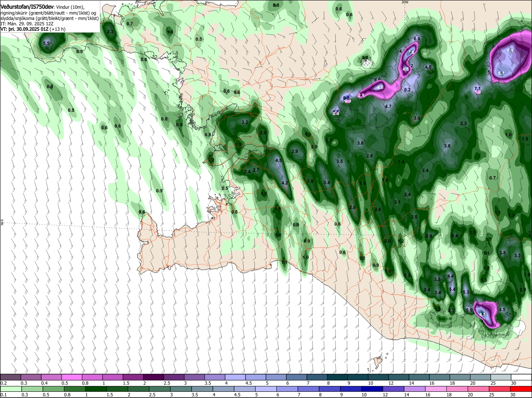Click the '3.2' precipitation value on the map
Viewport: 532px width, 398px height.
(x=245, y=122)
